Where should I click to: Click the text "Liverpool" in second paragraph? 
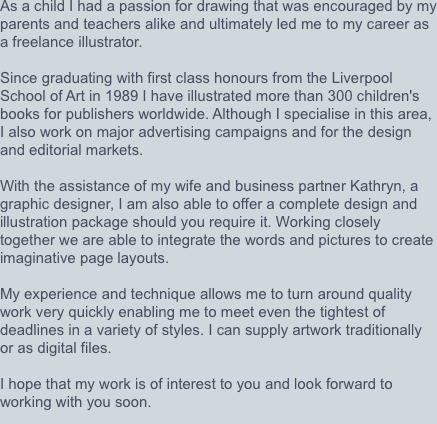pos(362,79)
